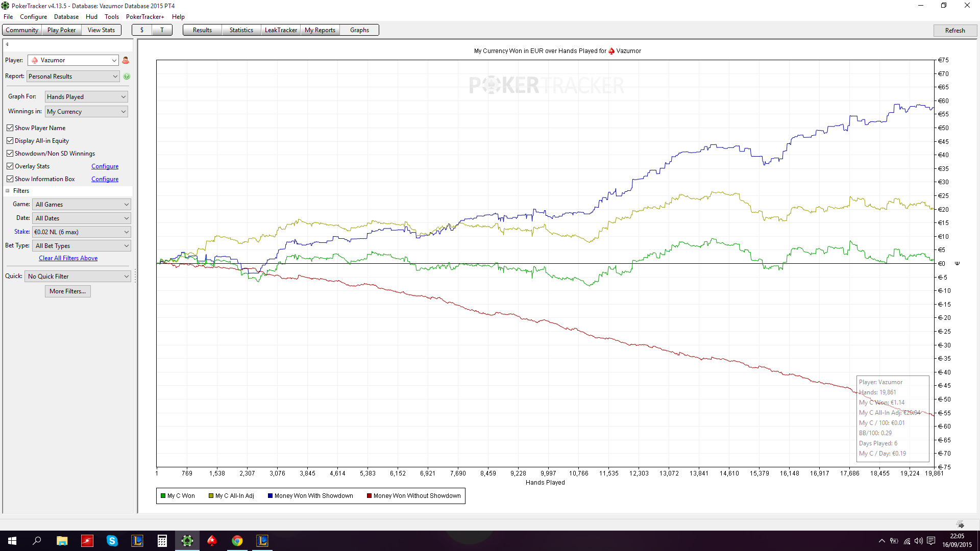This screenshot has height=551, width=980.
Task: Collapse the sidebar with the small arrow
Action: (7, 44)
